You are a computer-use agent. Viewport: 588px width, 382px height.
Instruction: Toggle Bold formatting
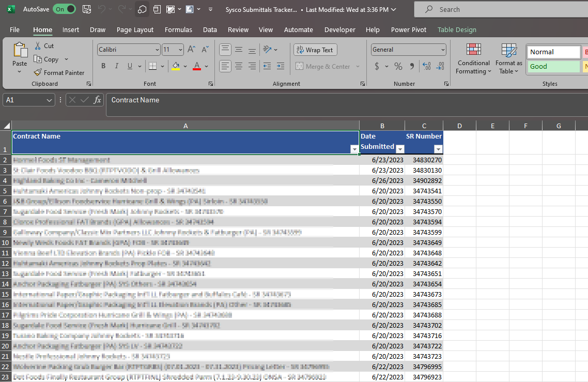point(103,66)
